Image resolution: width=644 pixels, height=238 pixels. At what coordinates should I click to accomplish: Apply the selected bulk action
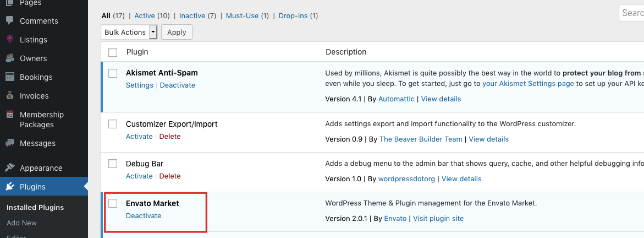(177, 32)
